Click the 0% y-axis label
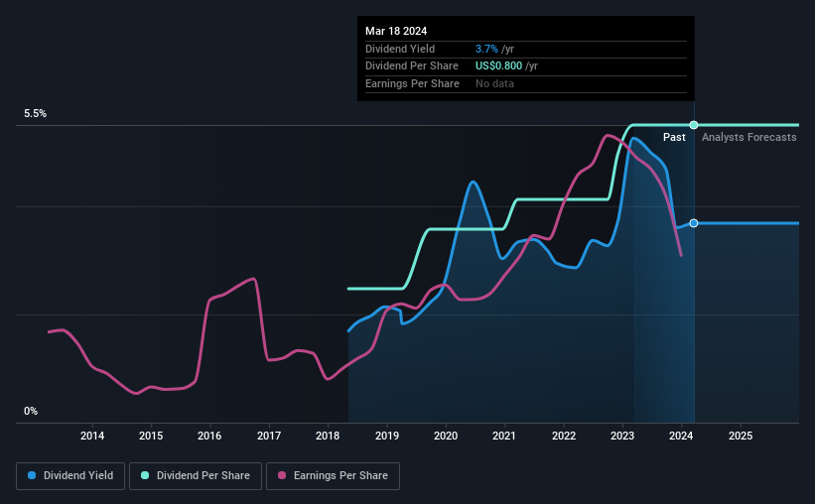 pyautogui.click(x=31, y=411)
